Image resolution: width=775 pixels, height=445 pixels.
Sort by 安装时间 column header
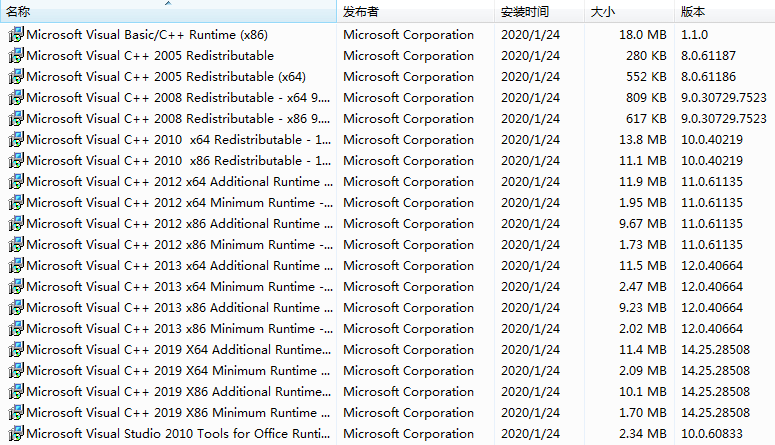(524, 13)
